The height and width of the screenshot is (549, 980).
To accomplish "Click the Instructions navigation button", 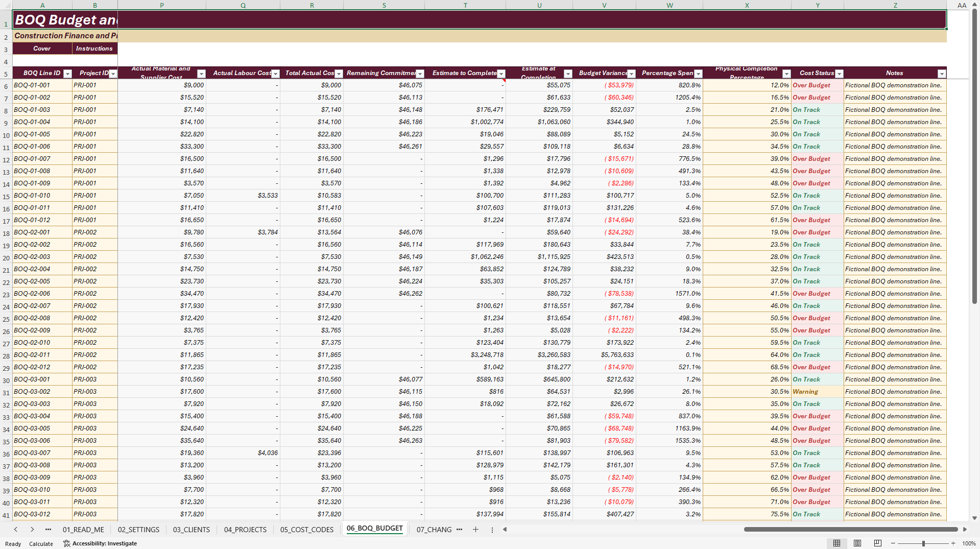I will [94, 49].
